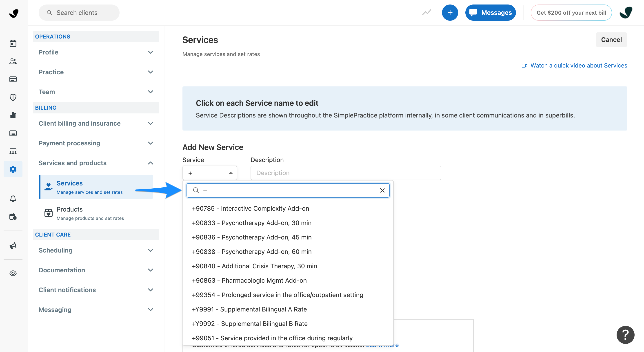
Task: Clear the service search field
Action: (x=382, y=190)
